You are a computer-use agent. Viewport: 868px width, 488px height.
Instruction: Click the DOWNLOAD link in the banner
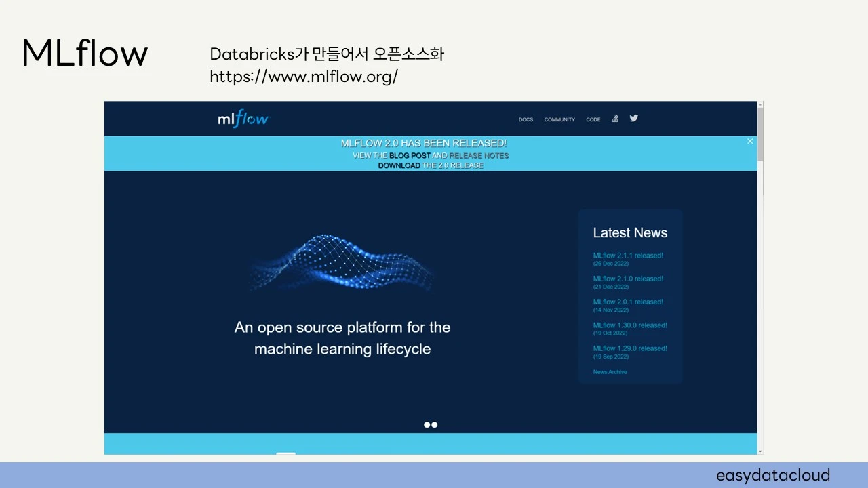click(399, 165)
